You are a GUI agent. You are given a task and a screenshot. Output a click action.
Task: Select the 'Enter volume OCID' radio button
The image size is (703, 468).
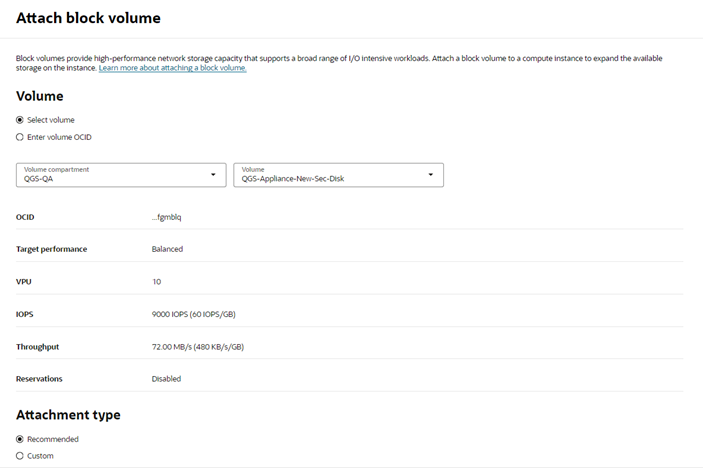click(x=20, y=137)
